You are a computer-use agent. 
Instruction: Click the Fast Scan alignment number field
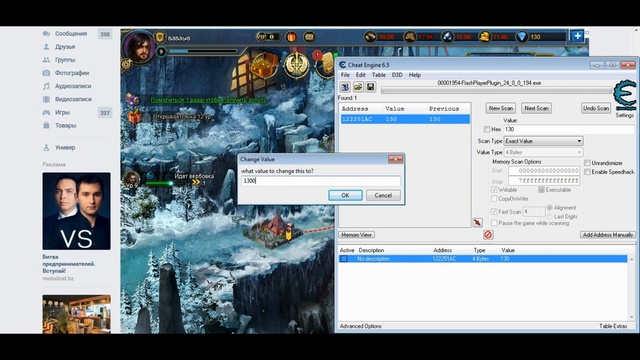click(534, 211)
